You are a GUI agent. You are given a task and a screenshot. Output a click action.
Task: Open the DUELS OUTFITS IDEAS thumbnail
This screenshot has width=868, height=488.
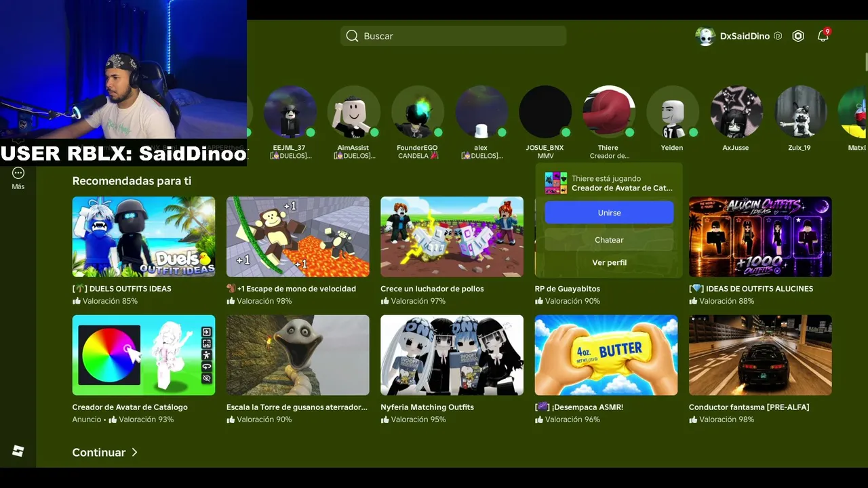[144, 237]
